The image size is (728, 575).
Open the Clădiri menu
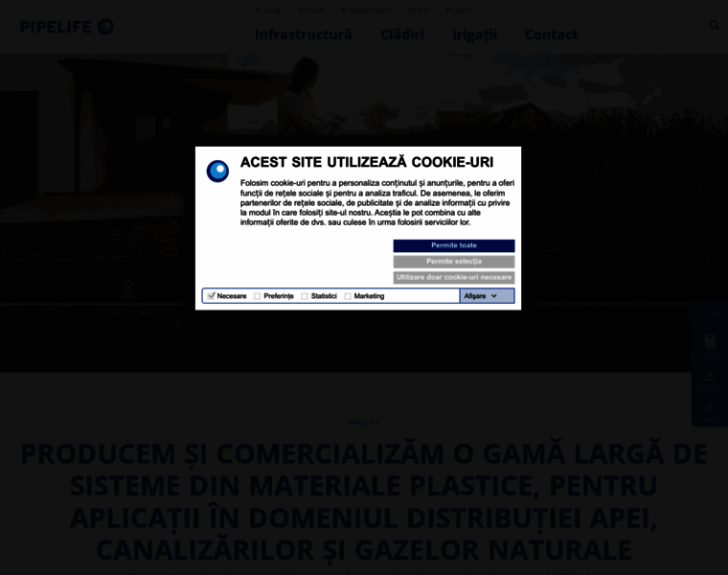402,34
